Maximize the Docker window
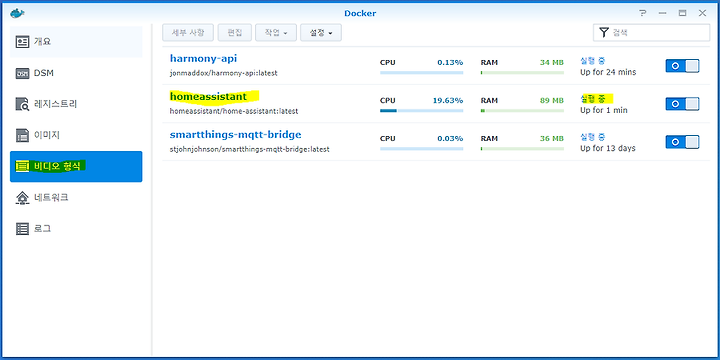This screenshot has width=720, height=360. 682,13
